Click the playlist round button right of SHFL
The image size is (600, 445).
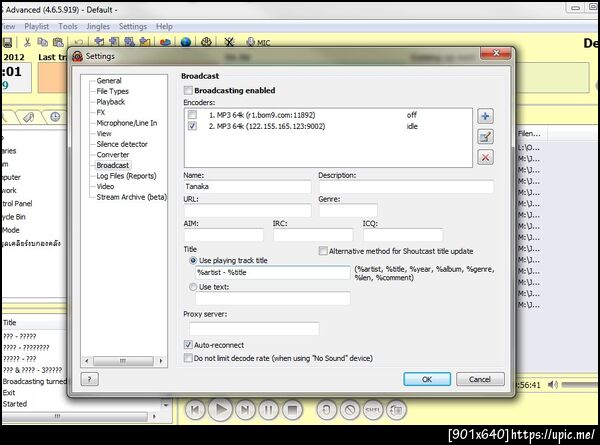(x=396, y=410)
